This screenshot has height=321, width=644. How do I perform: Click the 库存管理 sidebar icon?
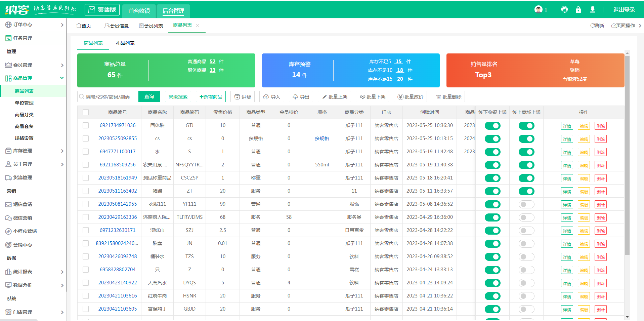8,151
